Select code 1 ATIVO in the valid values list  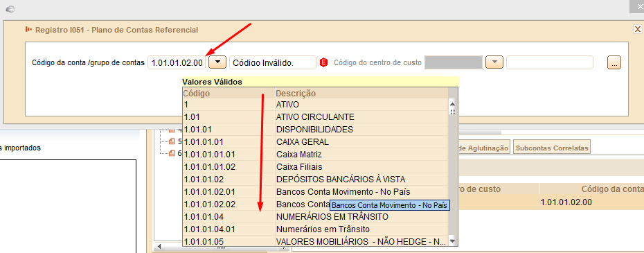coord(316,105)
